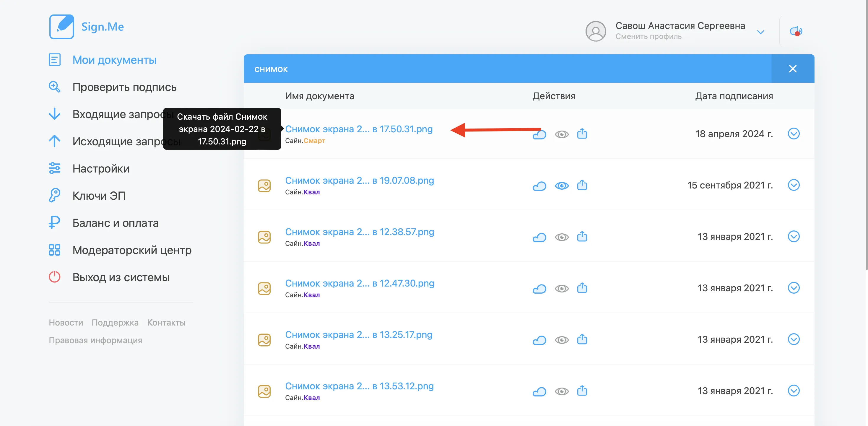Screen dimensions: 868x426
Task: Open profile dropdown chevron near user name
Action: pyautogui.click(x=760, y=32)
